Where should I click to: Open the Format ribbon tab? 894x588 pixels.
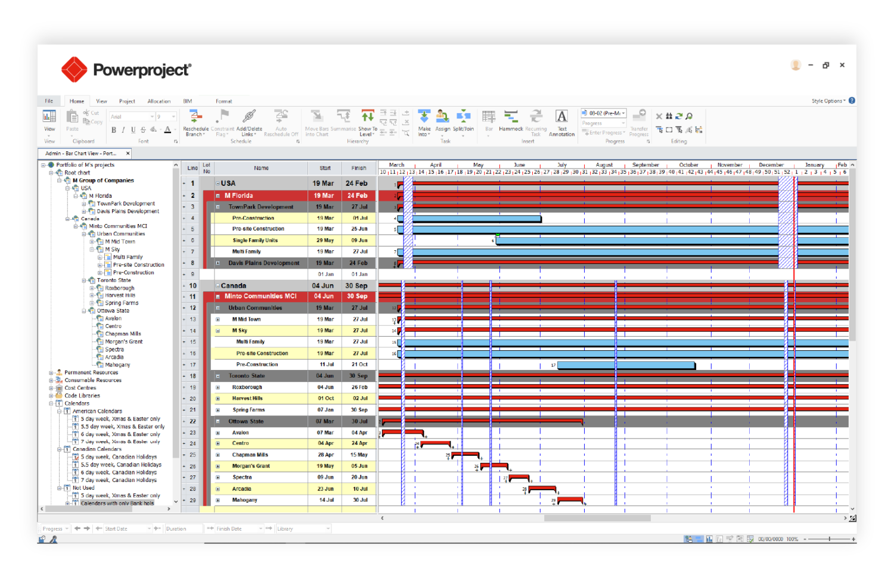pyautogui.click(x=224, y=101)
